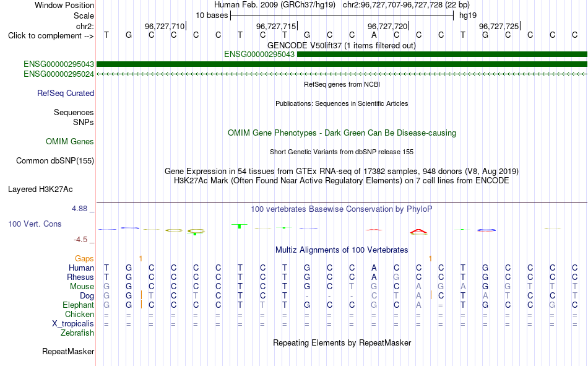Click the only A base in the reference sequence row
The width and height of the screenshot is (588, 366).
374,35
